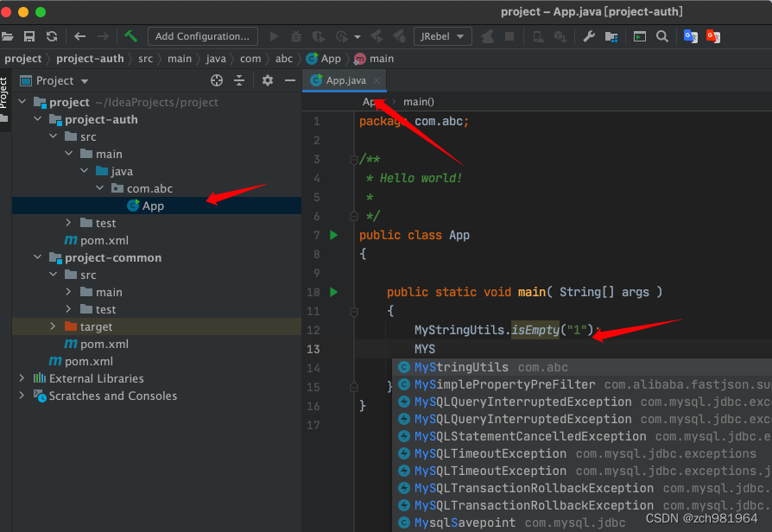Close the App.java tab
Viewport: 772px width, 532px height.
coord(377,80)
